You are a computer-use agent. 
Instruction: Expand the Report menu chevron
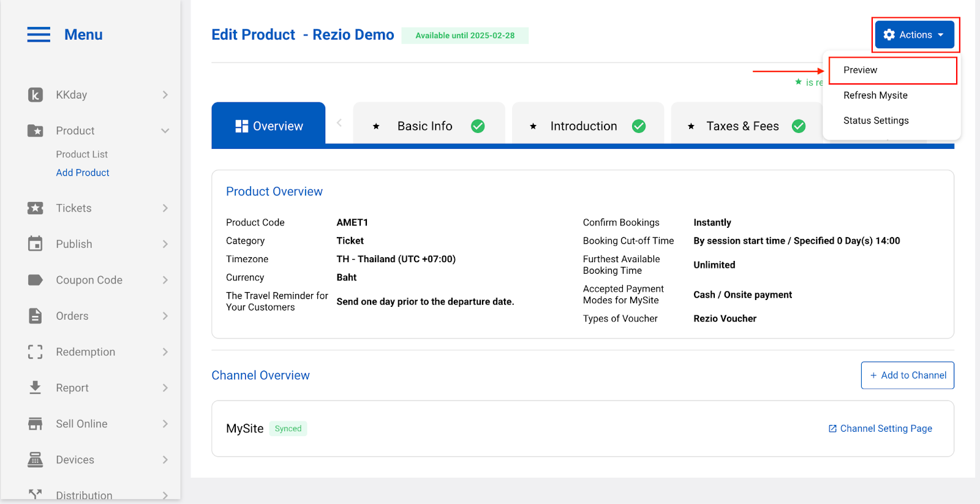[165, 388]
